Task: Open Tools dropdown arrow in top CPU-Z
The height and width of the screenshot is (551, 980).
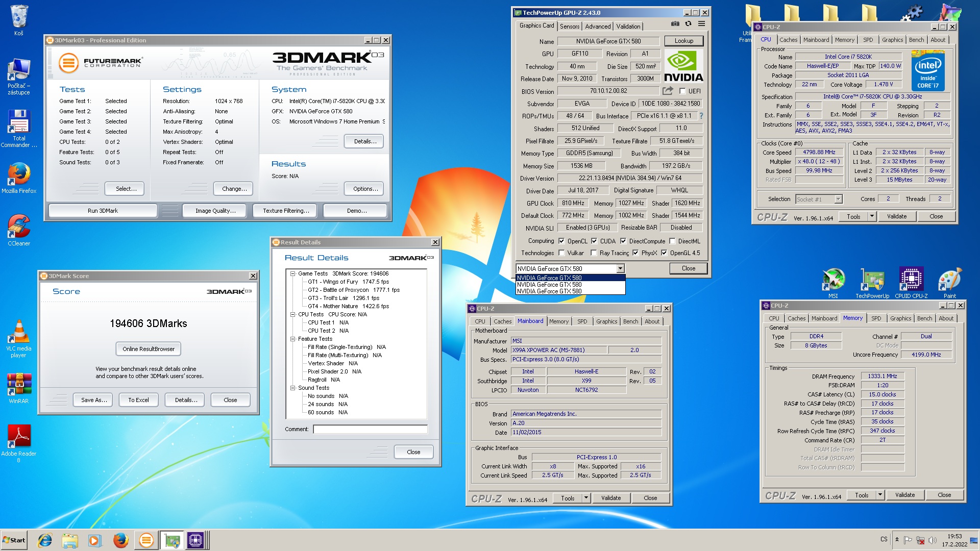Action: tap(872, 216)
